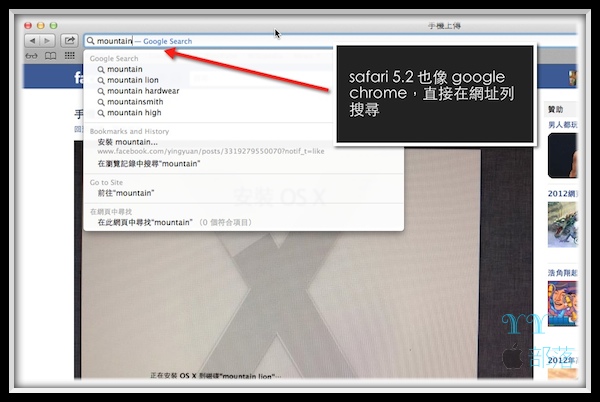Click the Safari back arrow button

[33, 41]
